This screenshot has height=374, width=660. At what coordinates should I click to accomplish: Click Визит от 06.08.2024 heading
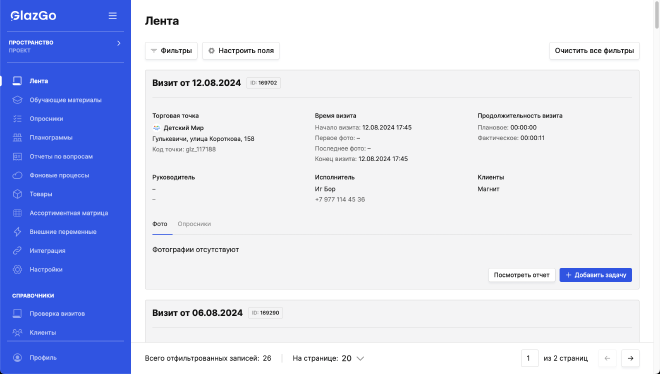pyautogui.click(x=197, y=313)
